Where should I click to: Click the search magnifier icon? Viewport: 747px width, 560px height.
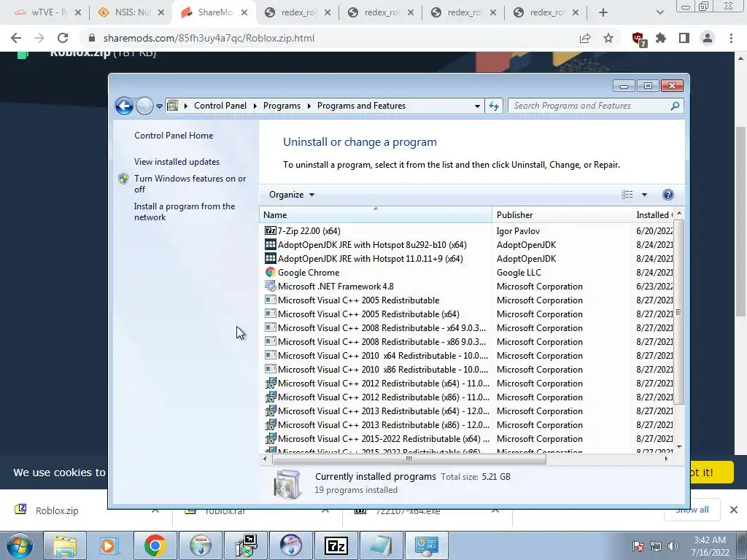(x=675, y=106)
